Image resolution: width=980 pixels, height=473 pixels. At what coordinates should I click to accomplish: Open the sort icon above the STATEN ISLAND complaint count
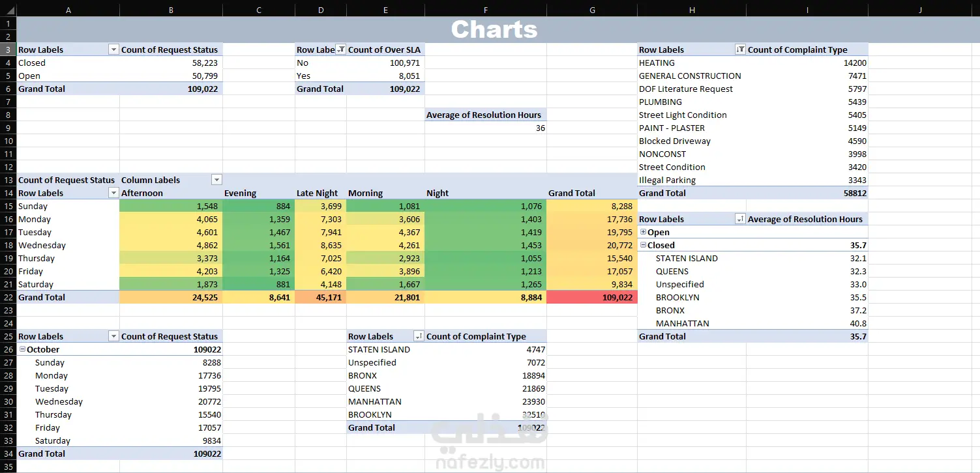click(x=419, y=336)
